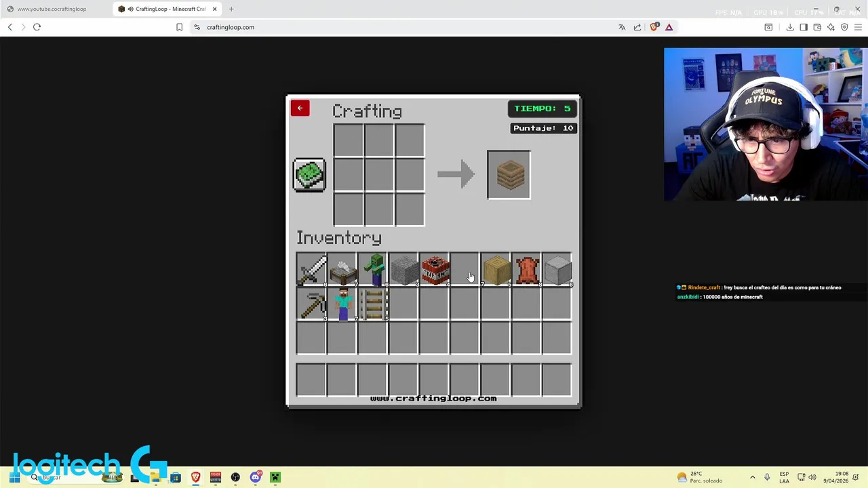Go back in browser history
Image resolution: width=868 pixels, height=488 pixels.
pyautogui.click(x=9, y=27)
